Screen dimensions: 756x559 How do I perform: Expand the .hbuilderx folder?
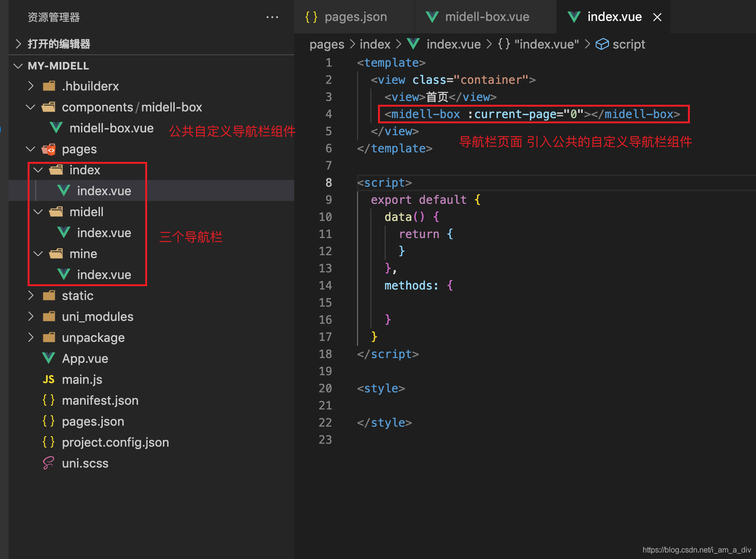(31, 86)
